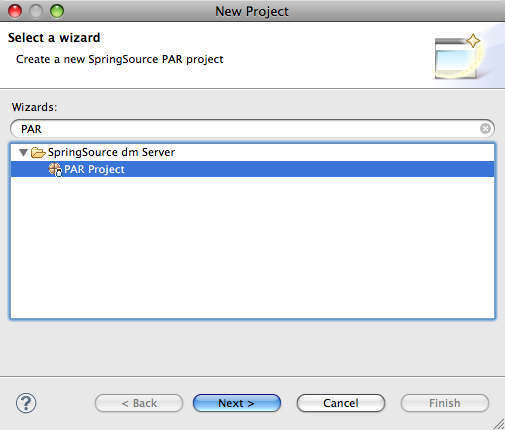Clear the wizard filter text field
This screenshot has width=505, height=430.
(x=485, y=128)
